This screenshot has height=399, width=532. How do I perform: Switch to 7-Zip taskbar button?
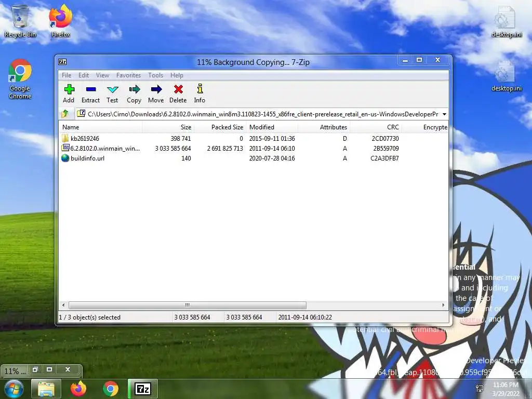point(142,389)
